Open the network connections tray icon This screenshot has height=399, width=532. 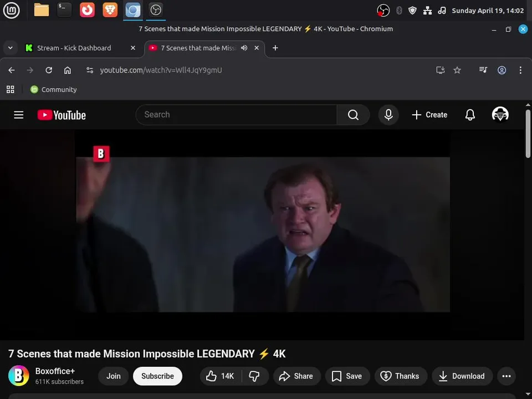click(427, 11)
